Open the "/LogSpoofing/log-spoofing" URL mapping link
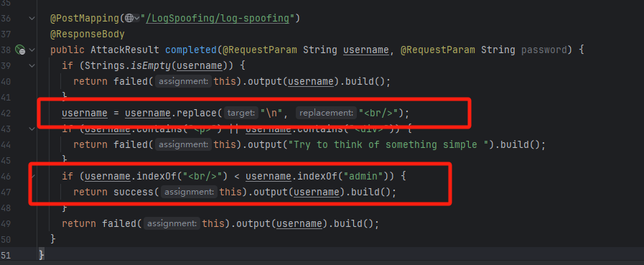644x265 pixels. tap(218, 19)
